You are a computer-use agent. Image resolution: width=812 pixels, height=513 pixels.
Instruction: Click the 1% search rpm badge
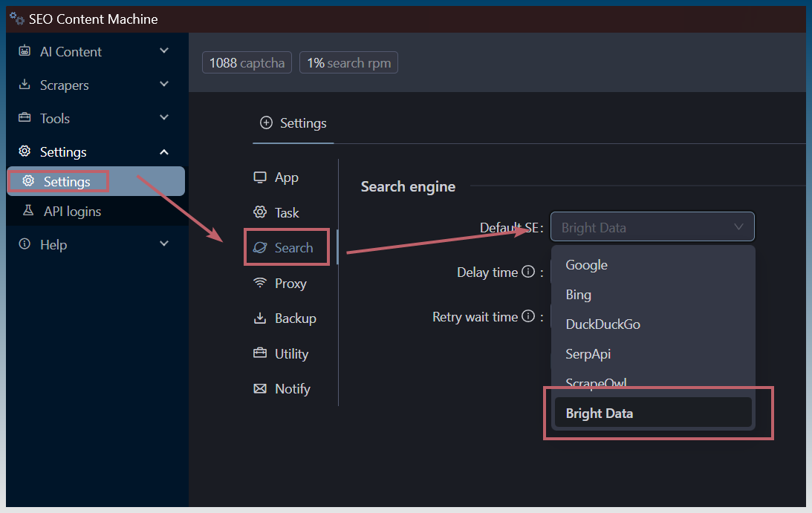348,62
